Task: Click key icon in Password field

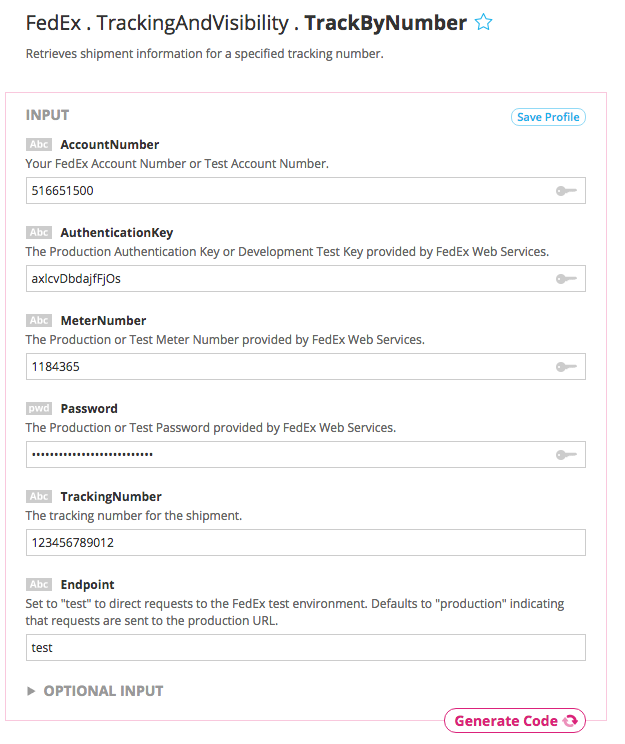Action: point(566,455)
